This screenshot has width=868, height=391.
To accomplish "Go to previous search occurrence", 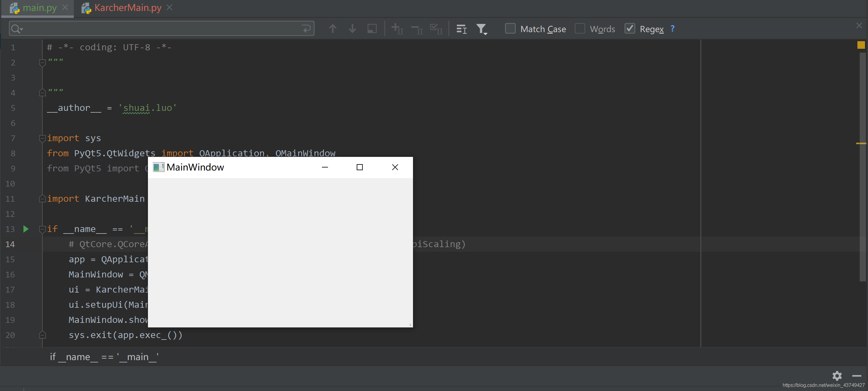I will point(332,29).
